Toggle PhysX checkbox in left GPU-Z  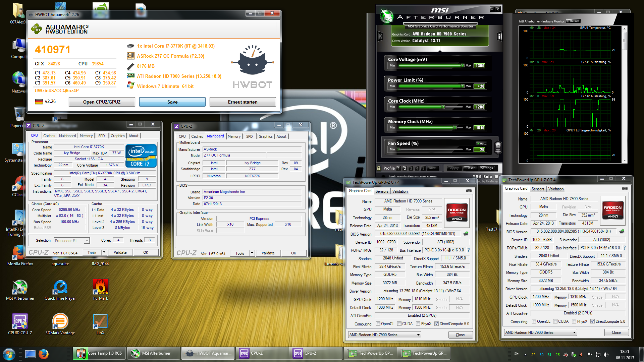pyautogui.click(x=418, y=324)
